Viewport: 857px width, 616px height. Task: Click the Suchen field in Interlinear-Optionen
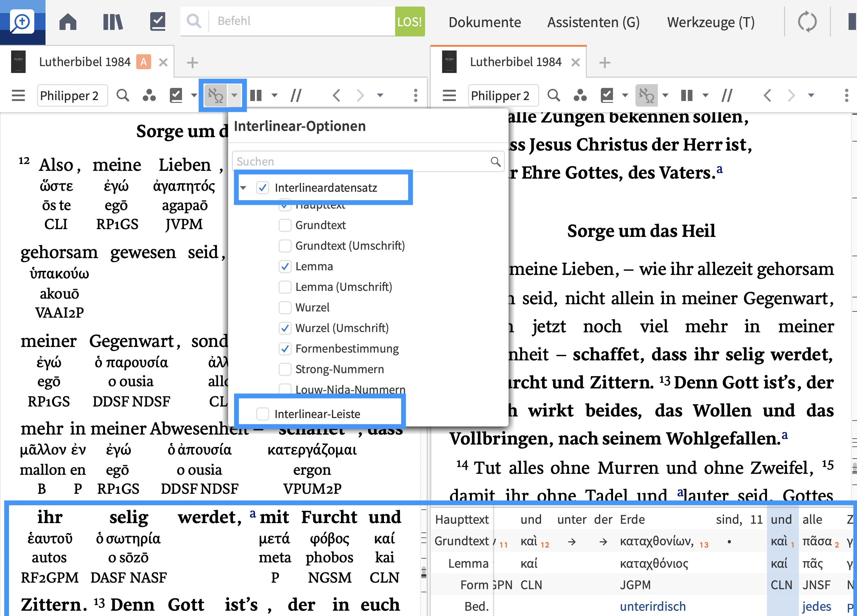coord(368,162)
